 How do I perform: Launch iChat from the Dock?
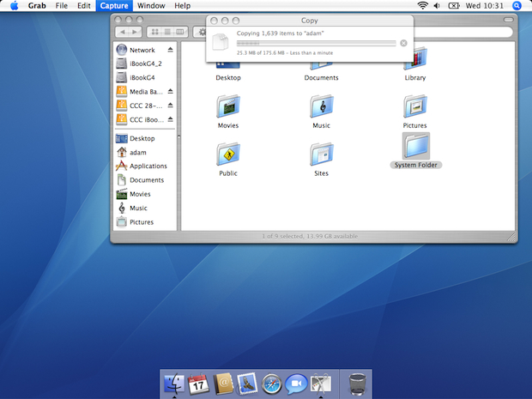tap(296, 384)
